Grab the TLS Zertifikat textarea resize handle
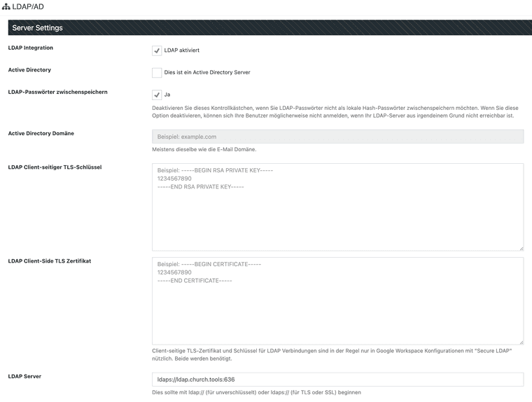 520,341
